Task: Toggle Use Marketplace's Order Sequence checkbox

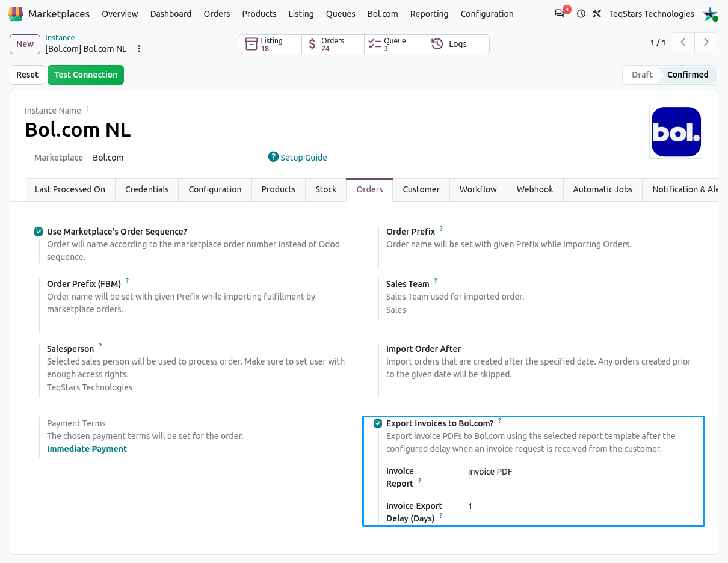Action: [x=39, y=232]
